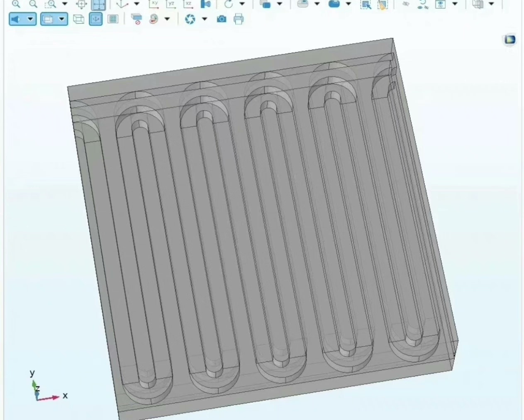Image resolution: width=524 pixels, height=420 pixels.
Task: Click the Zoom Extents button
Action: 99,4
